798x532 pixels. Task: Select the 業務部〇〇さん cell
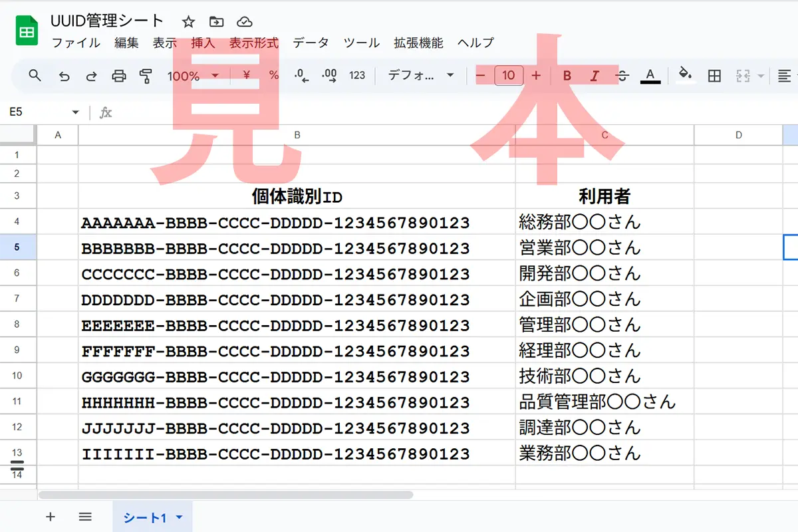(604, 453)
